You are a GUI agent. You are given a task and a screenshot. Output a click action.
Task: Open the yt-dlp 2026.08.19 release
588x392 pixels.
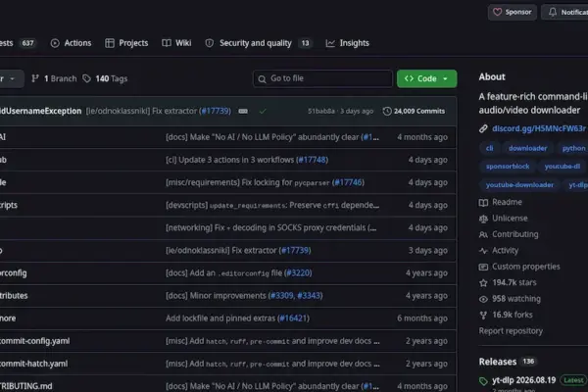coord(524,380)
